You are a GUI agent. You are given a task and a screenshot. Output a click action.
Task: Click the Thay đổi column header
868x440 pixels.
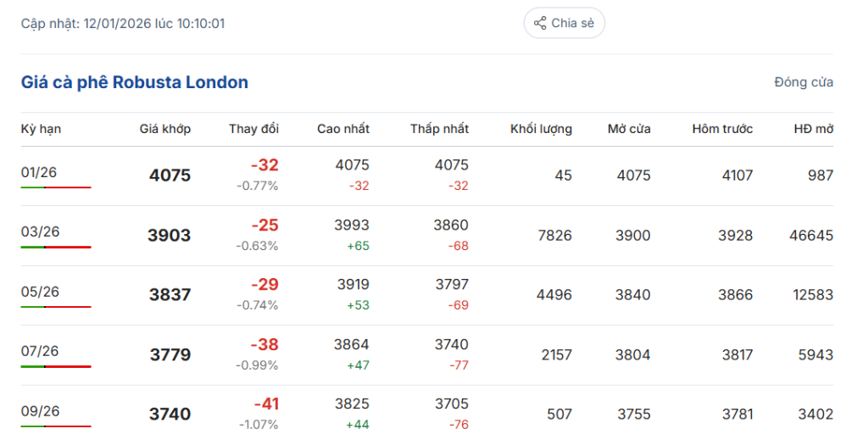[x=253, y=129]
